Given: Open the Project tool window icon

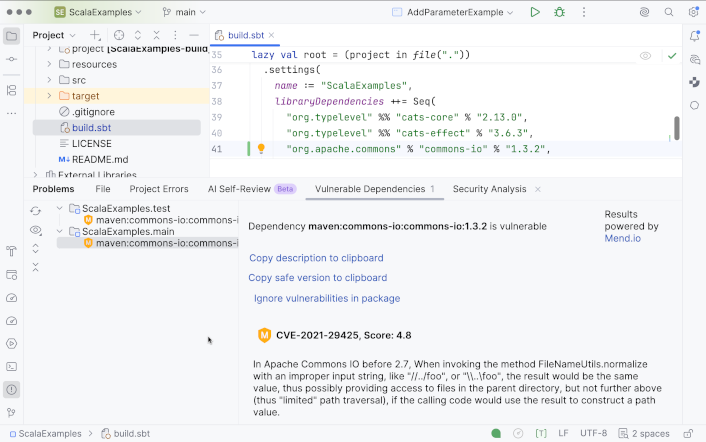Looking at the screenshot, I should tap(12, 36).
